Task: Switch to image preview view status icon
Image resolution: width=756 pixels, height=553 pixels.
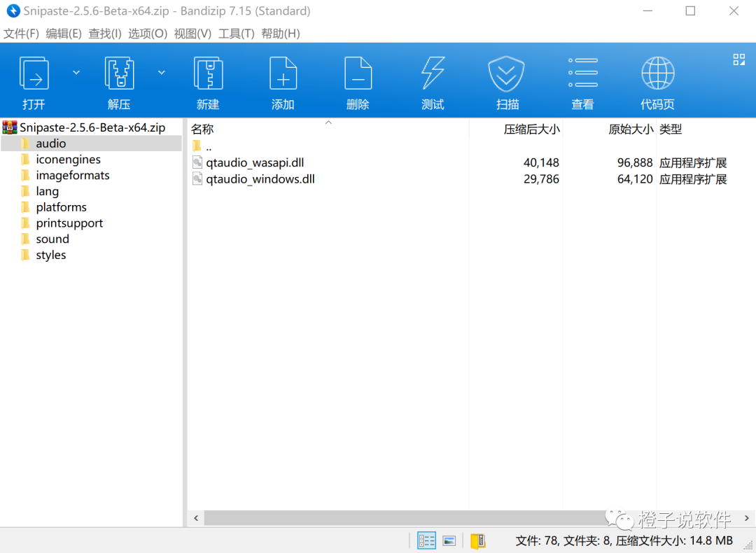Action: click(x=449, y=541)
